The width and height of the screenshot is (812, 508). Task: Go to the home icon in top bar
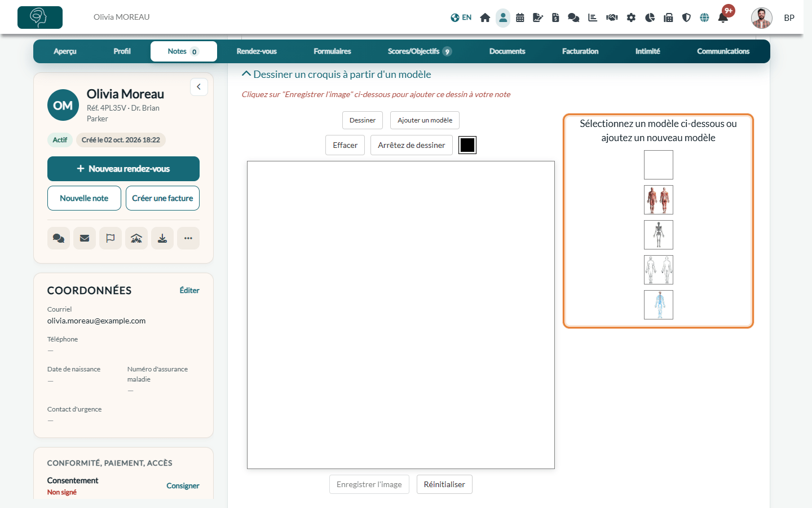(485, 17)
